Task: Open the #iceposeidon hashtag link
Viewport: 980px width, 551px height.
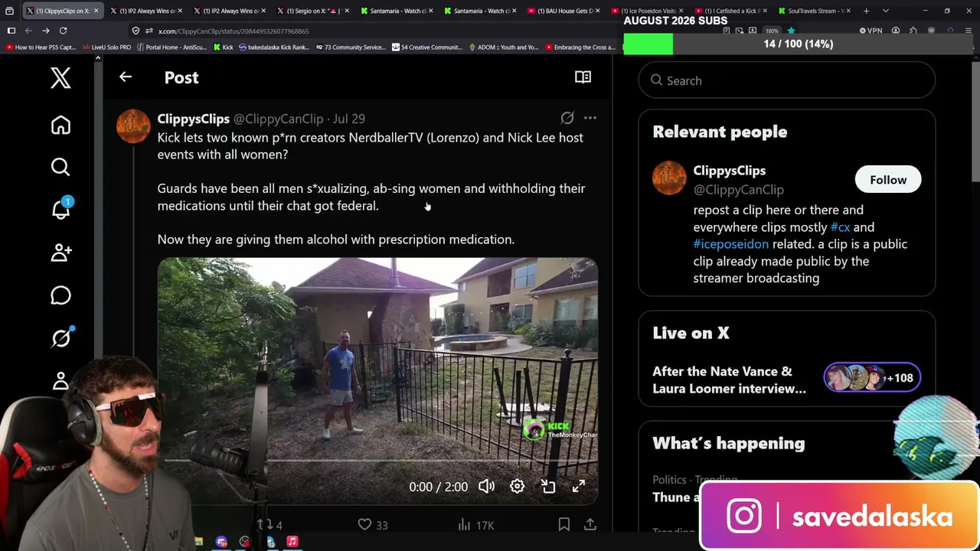Action: [730, 244]
